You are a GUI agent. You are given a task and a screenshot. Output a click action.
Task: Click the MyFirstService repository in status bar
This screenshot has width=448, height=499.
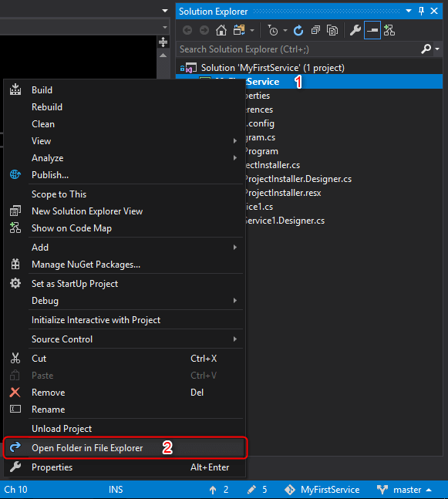322,490
